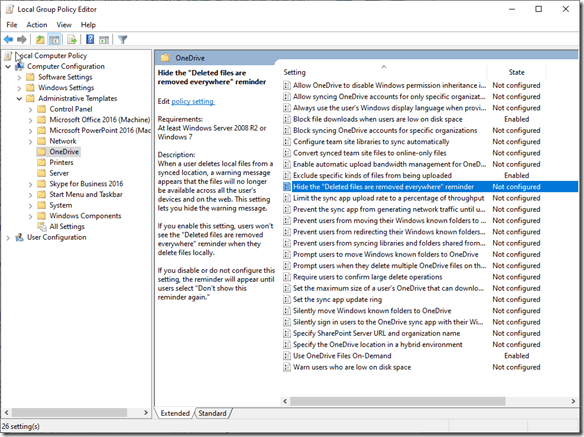584x437 pixels.
Task: Open the Help toolbar icon
Action: (x=90, y=39)
